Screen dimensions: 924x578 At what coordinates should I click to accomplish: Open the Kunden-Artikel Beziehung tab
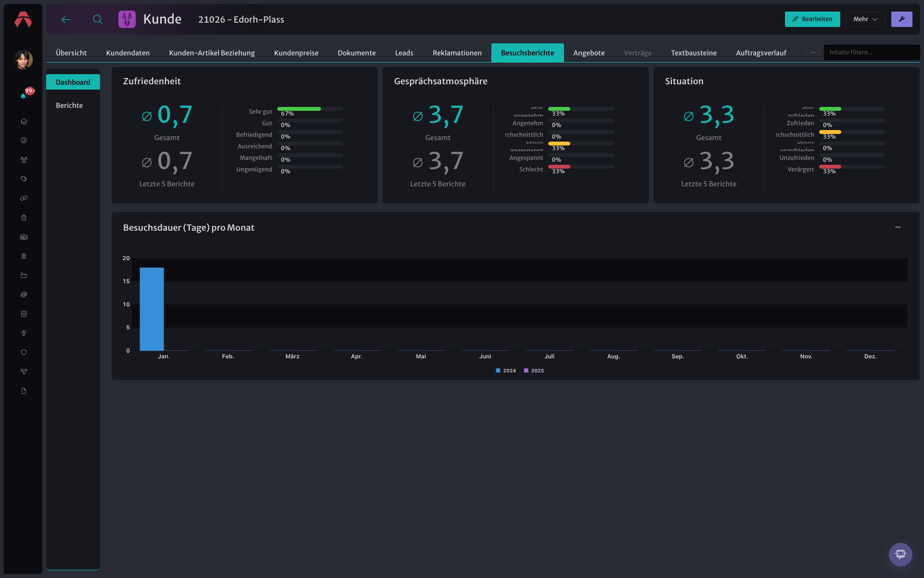[212, 53]
